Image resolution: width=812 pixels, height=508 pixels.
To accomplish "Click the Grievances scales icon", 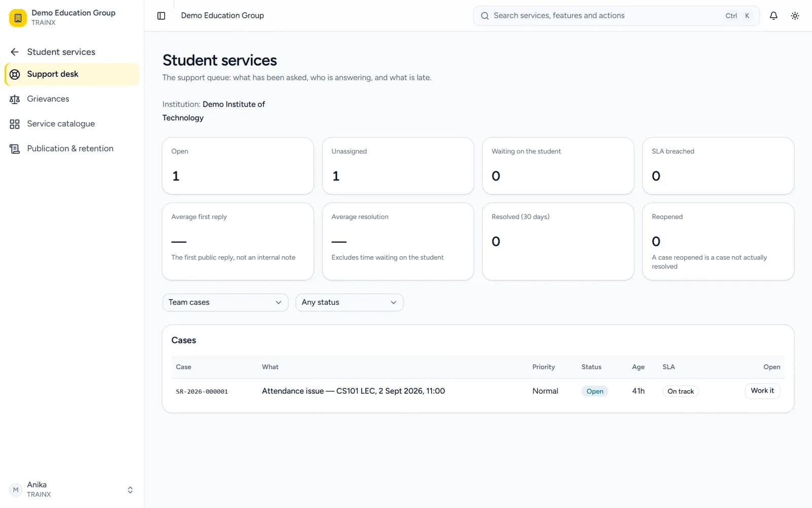I will (15, 99).
